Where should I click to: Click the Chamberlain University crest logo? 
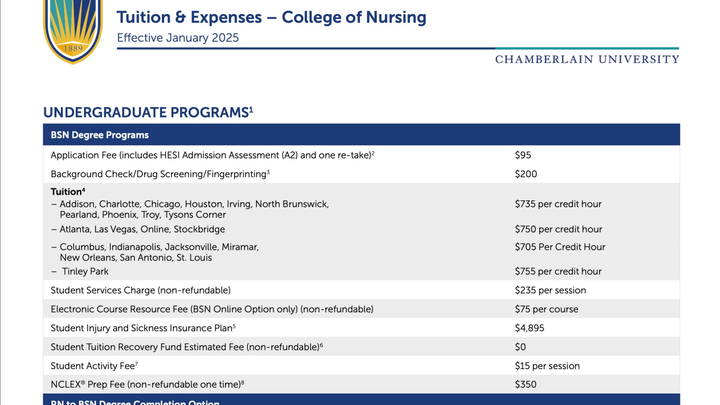click(74, 28)
